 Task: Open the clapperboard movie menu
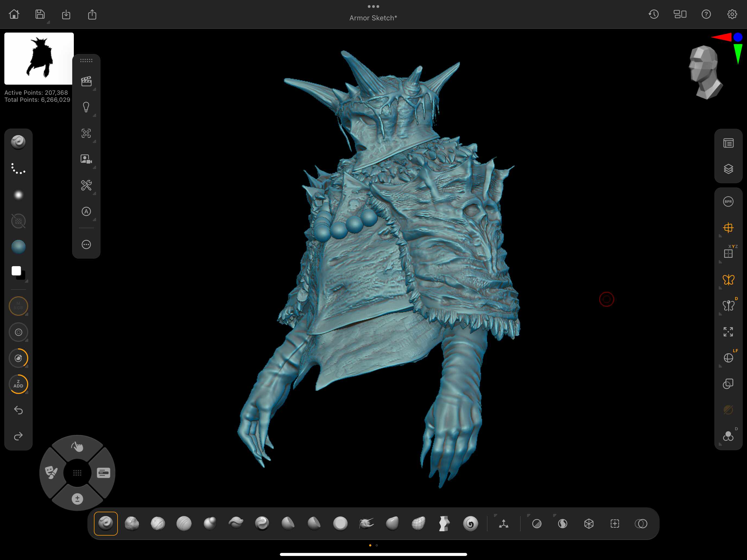click(x=86, y=81)
